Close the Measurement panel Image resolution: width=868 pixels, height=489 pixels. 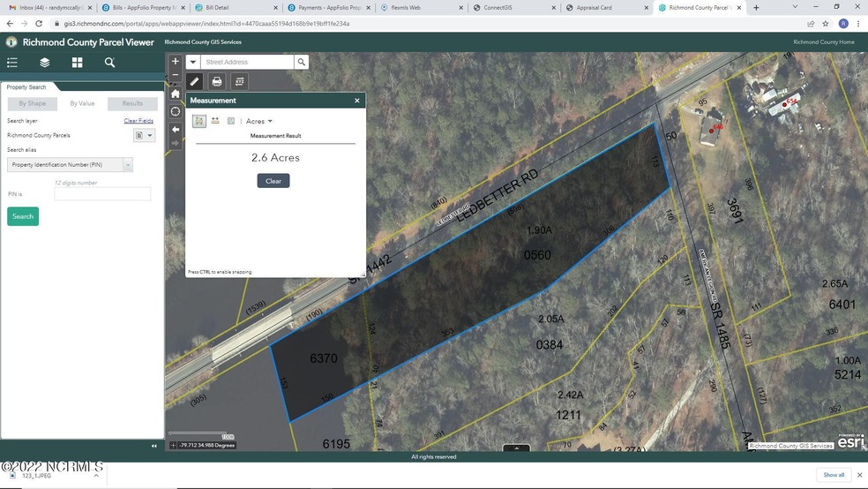click(x=357, y=101)
